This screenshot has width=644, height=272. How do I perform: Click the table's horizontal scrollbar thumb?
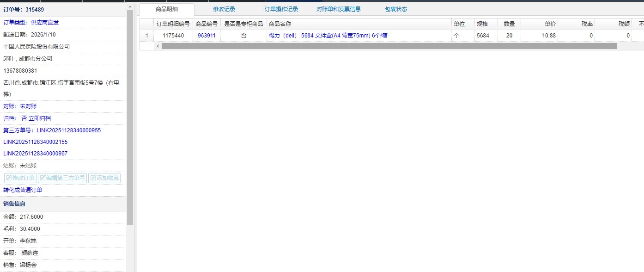[x=388, y=46]
